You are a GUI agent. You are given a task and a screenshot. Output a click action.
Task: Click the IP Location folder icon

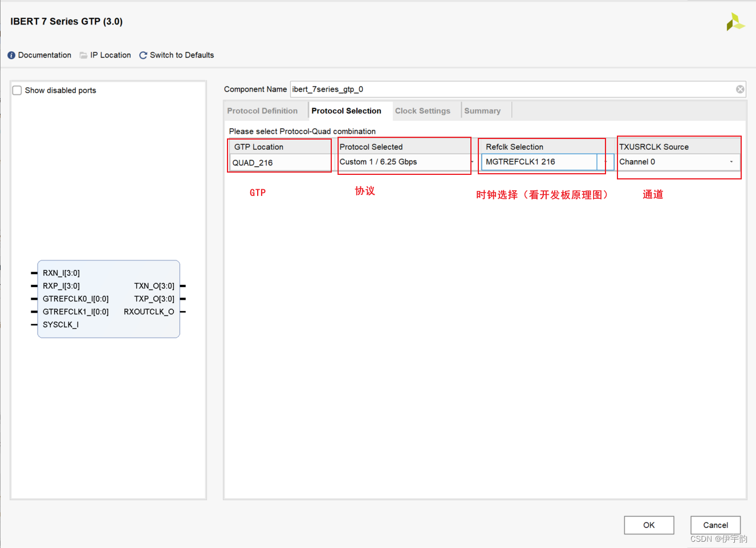click(83, 55)
